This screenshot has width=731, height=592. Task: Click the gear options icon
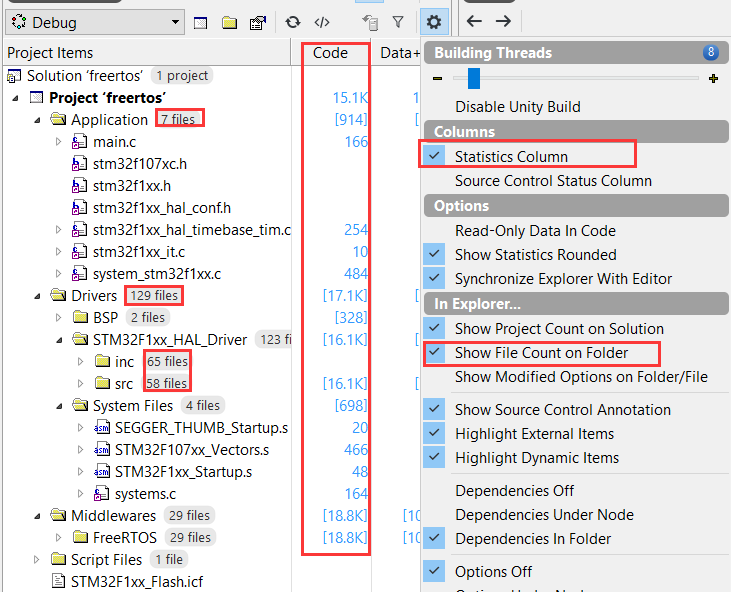(434, 22)
